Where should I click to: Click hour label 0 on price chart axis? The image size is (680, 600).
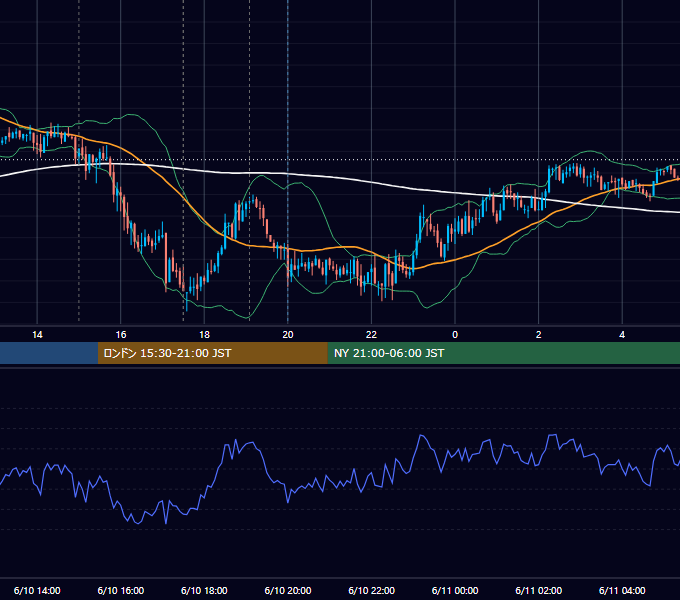pyautogui.click(x=455, y=335)
